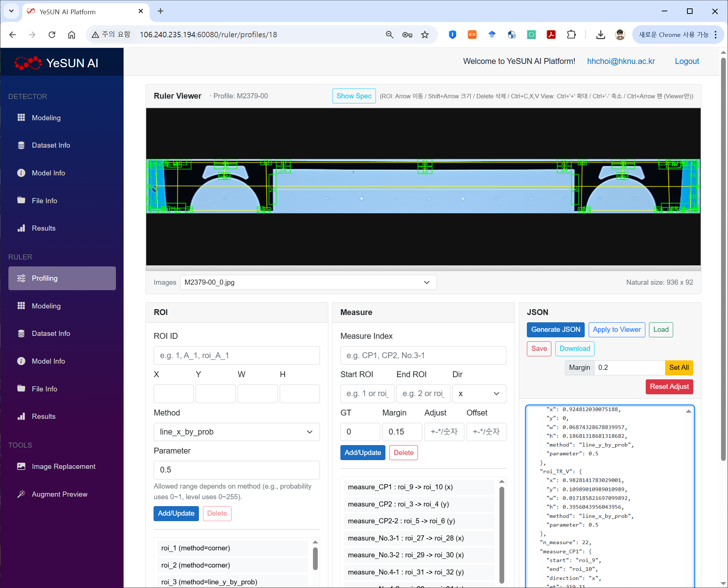Image resolution: width=728 pixels, height=588 pixels.
Task: Click the Image Replacement picture icon
Action: tap(21, 466)
